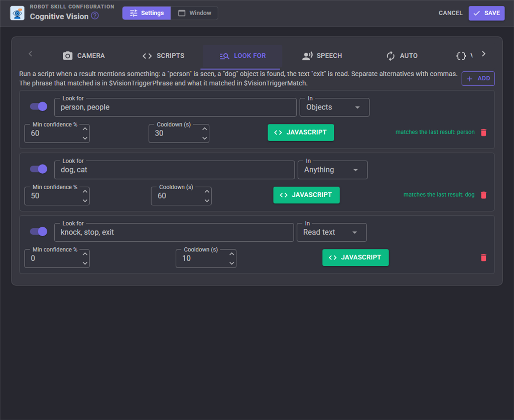Image resolution: width=514 pixels, height=420 pixels.
Task: Switch to the Camera tab
Action: click(x=84, y=56)
